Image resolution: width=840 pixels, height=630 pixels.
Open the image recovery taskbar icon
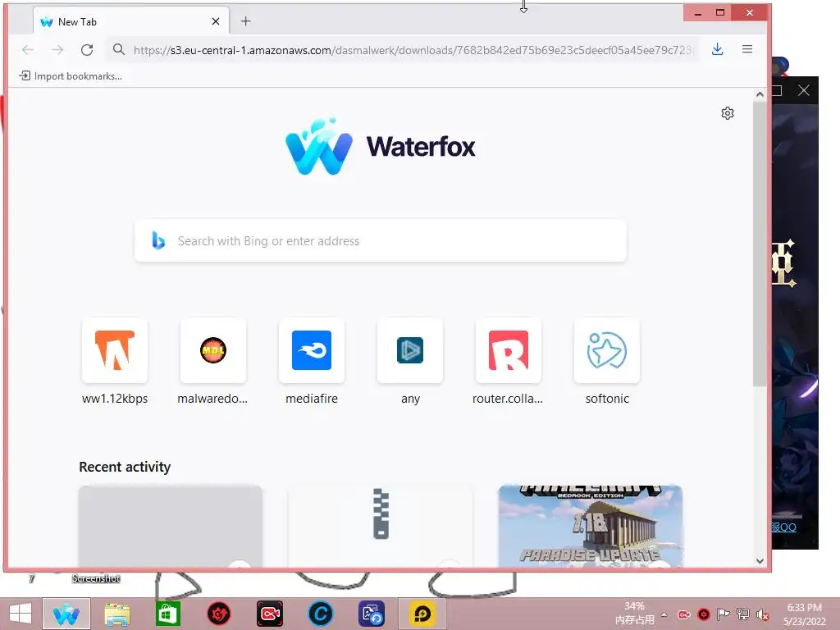click(x=372, y=614)
